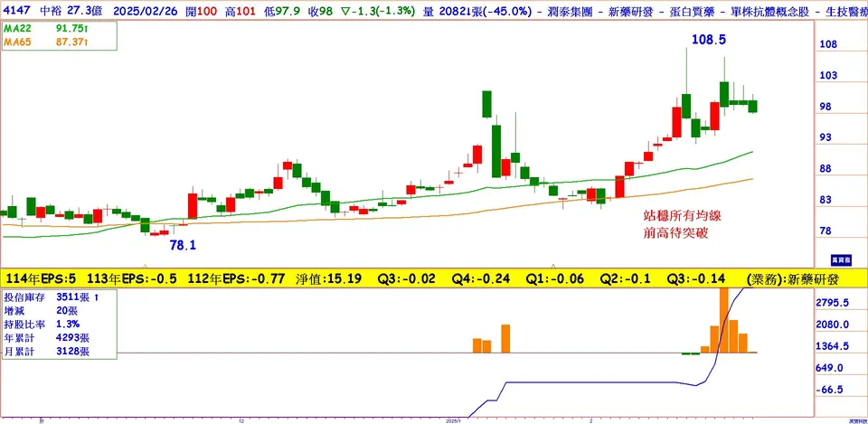Click the 108.5 peak price label
This screenshot has width=868, height=424.
coord(709,39)
